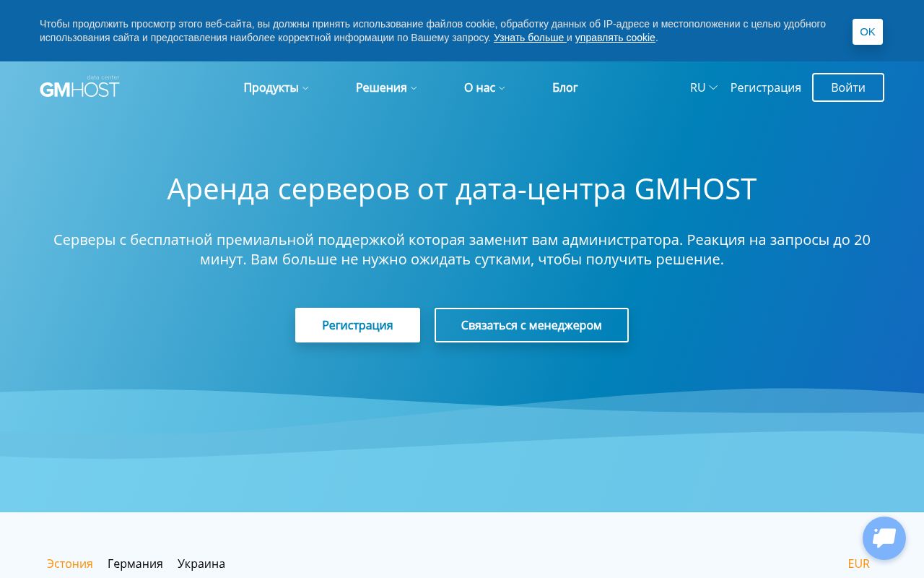The width and height of the screenshot is (924, 578).
Task: Open the 'управлять cookie' link
Action: pos(615,38)
